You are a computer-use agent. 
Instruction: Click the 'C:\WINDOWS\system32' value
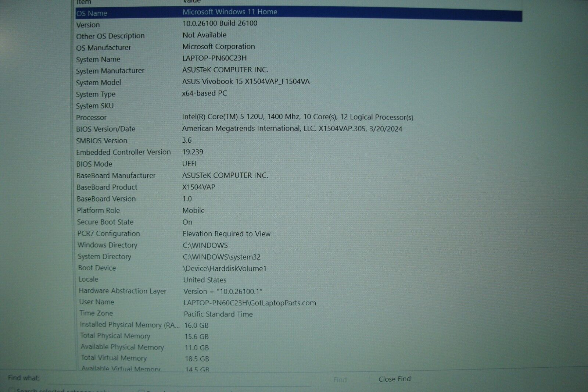pos(222,257)
